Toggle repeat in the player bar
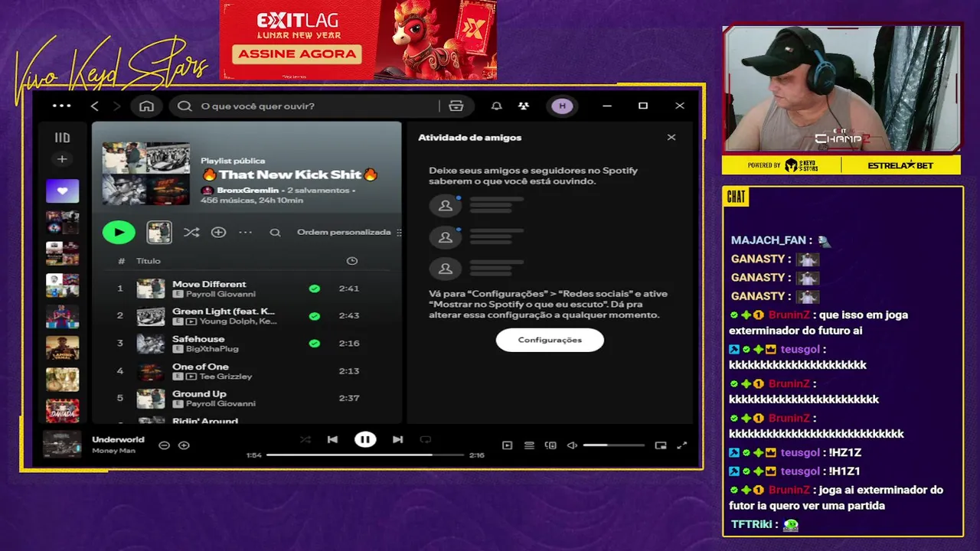This screenshot has height=551, width=980. (x=426, y=439)
